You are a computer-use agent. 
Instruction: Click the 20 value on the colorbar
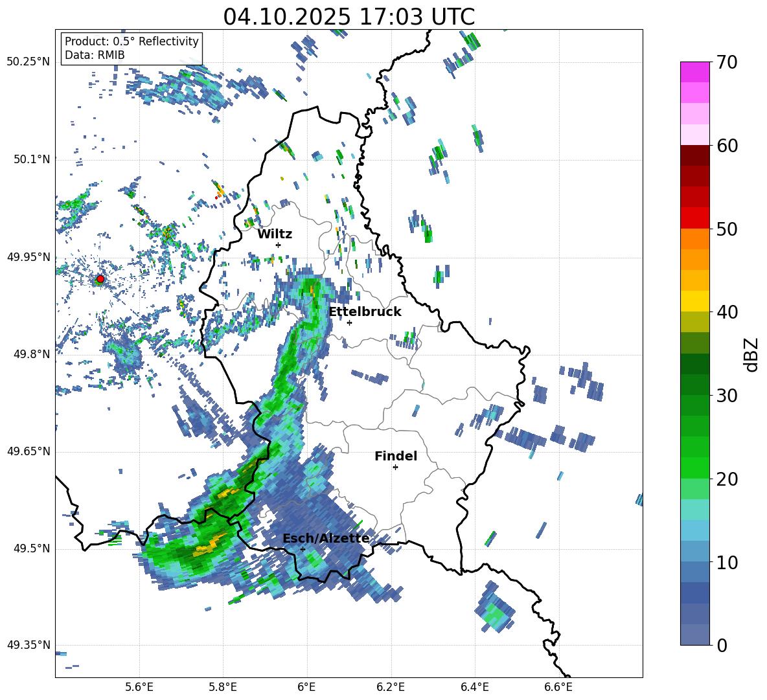point(727,479)
